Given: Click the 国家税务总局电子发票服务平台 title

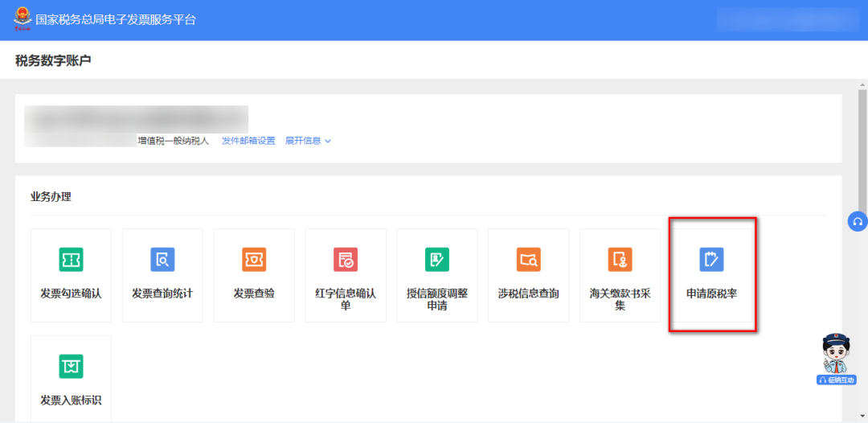Looking at the screenshot, I should pos(116,20).
